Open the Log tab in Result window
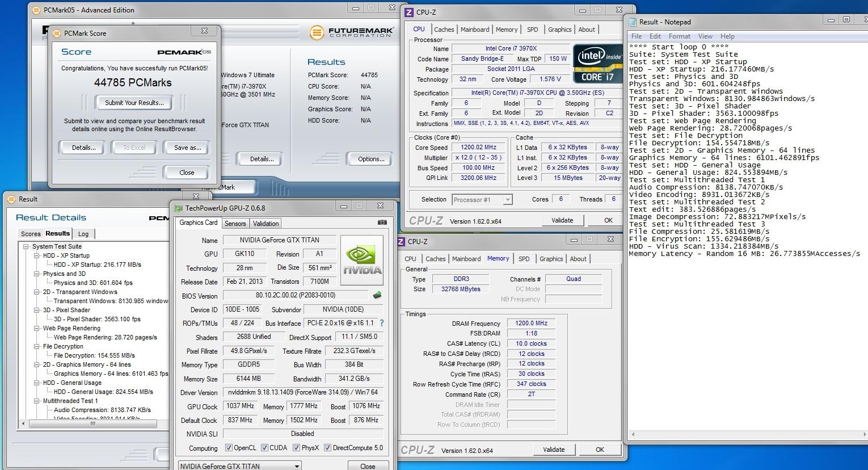 (x=83, y=234)
